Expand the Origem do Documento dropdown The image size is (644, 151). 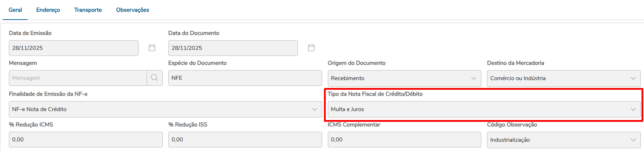404,78
